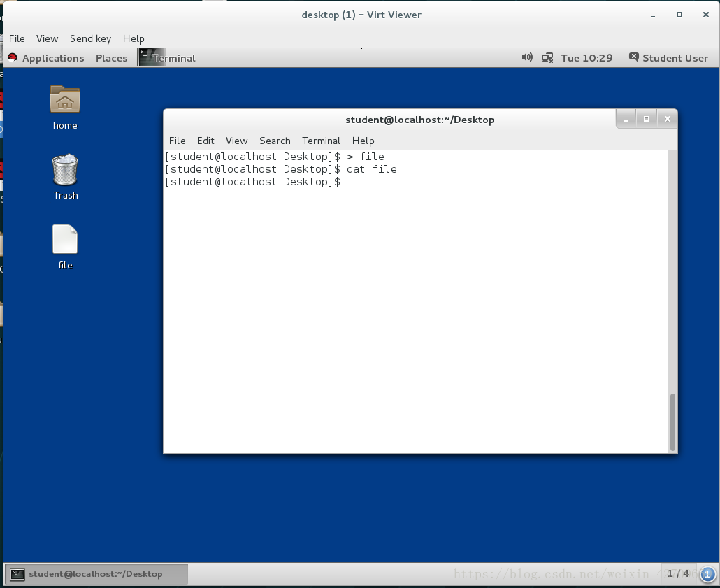Close the terminal window
This screenshot has height=588, width=720.
(x=667, y=120)
